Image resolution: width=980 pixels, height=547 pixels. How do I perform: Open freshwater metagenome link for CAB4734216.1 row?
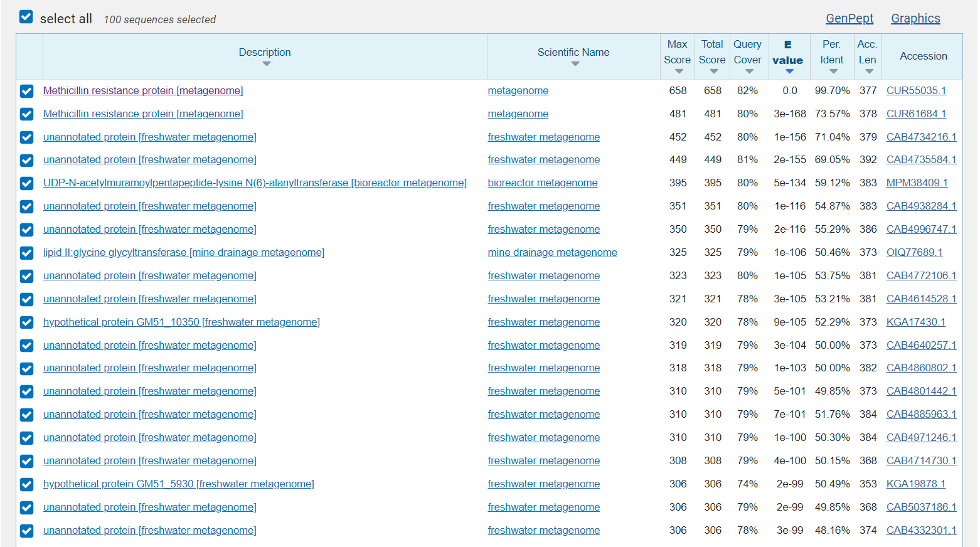544,137
